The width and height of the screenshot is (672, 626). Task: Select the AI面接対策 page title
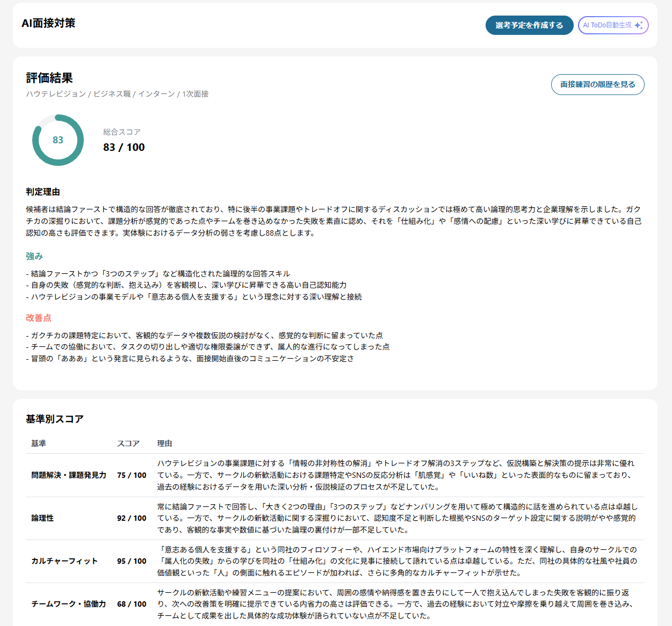coord(48,23)
